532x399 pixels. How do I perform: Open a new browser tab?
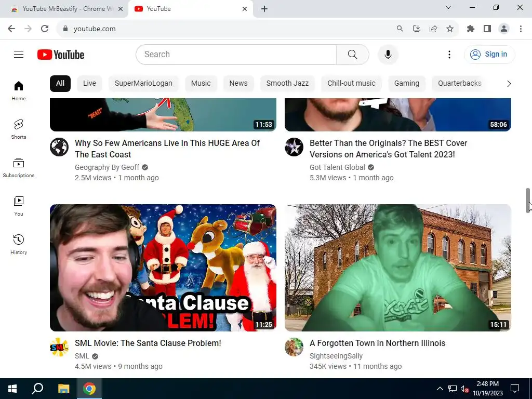tap(264, 9)
